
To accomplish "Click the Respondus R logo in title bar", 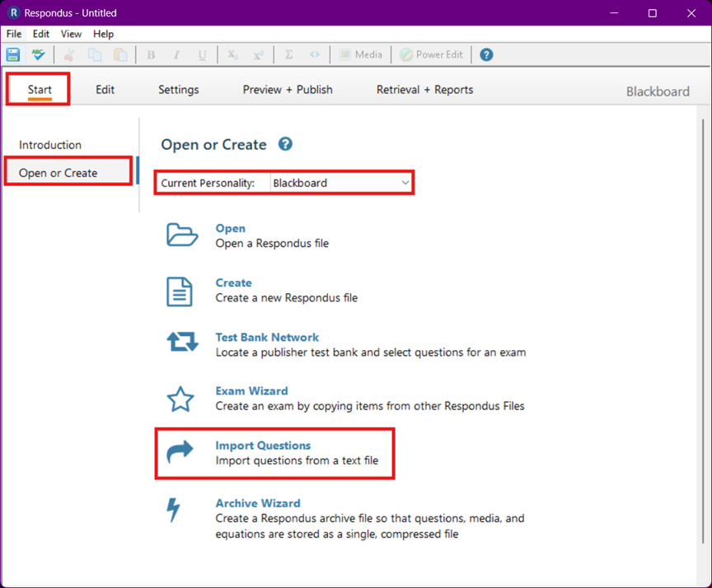I will click(14, 12).
